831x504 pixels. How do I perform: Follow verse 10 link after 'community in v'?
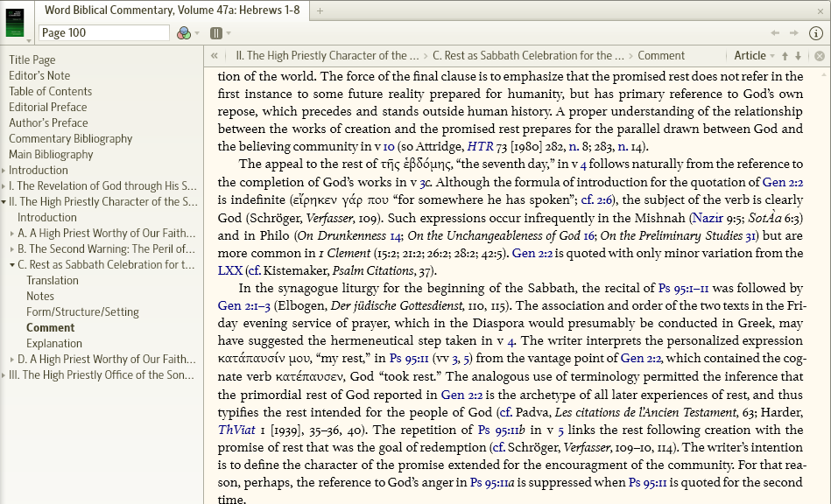coord(389,147)
